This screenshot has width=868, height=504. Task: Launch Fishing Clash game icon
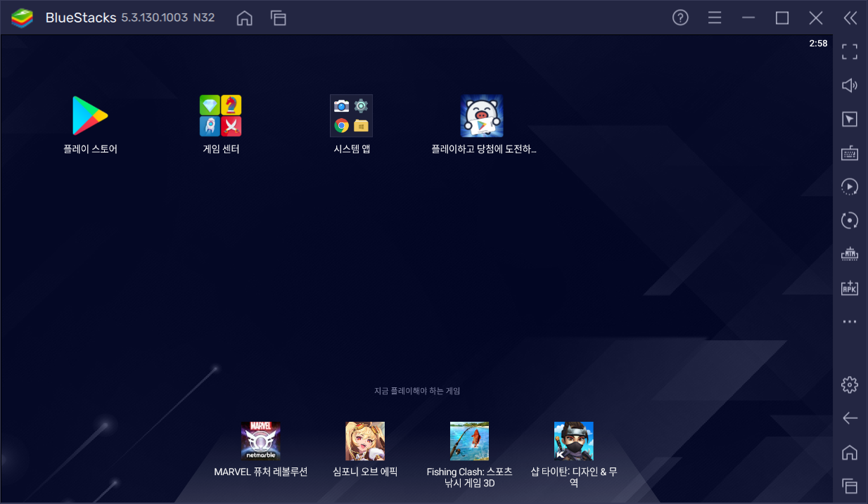[469, 441]
